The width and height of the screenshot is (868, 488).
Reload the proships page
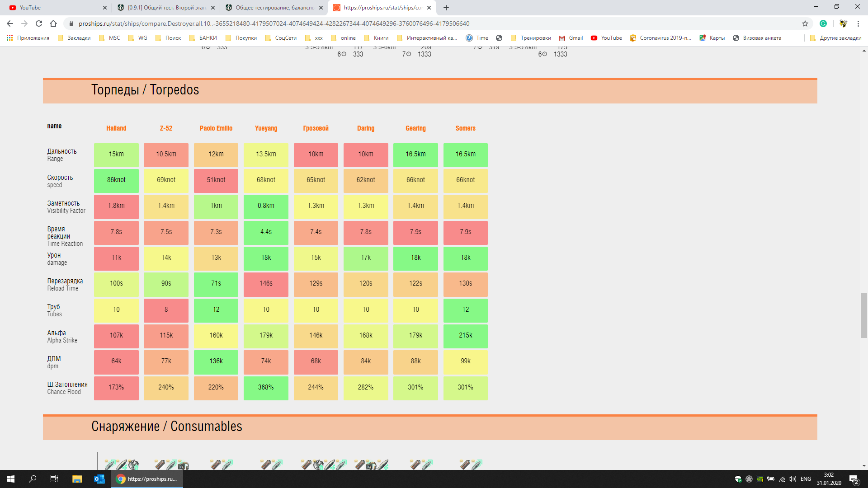tap(39, 23)
